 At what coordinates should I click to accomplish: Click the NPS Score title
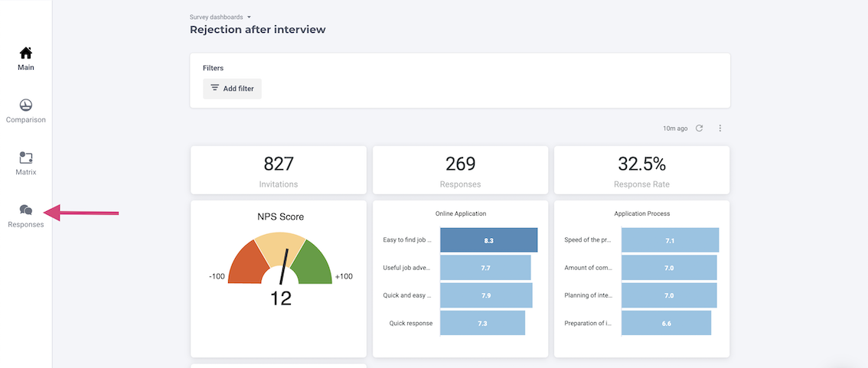(280, 217)
